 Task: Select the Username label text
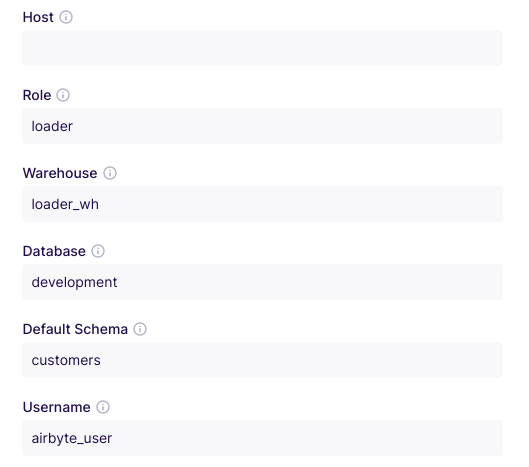[x=57, y=407]
